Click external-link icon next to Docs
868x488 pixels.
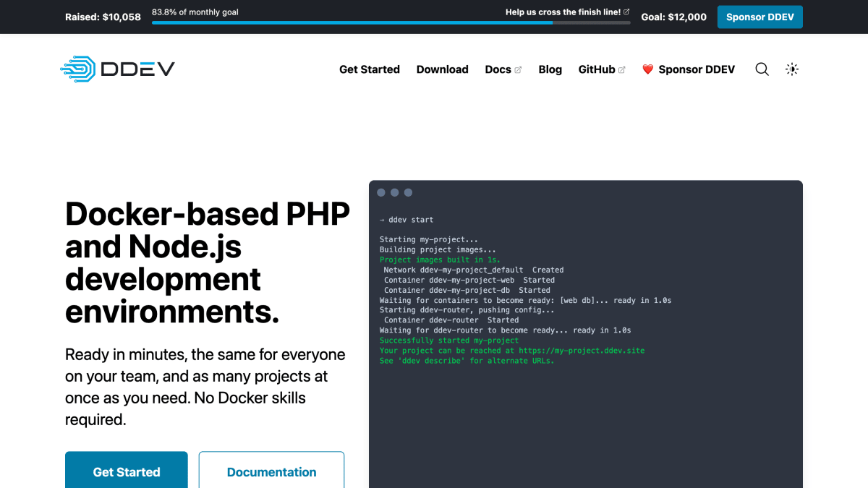pos(518,70)
